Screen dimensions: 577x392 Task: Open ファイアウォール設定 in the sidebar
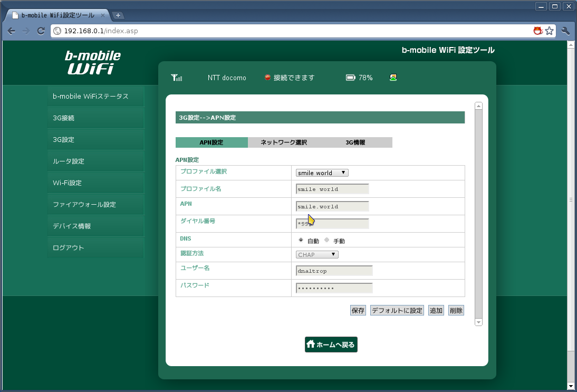pyautogui.click(x=96, y=205)
